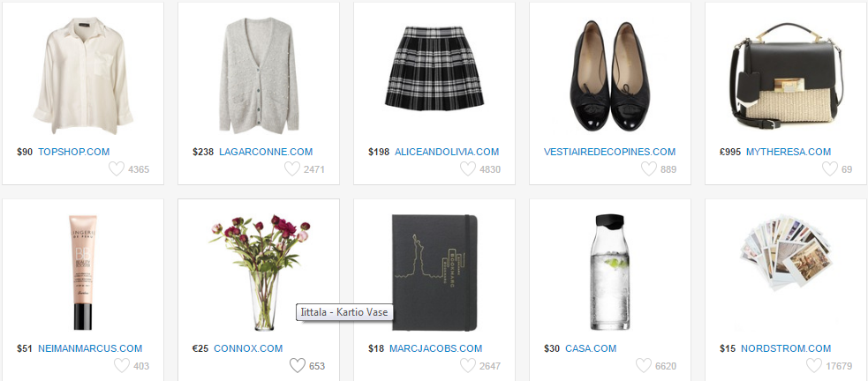Like the MyTheresa handbag with heart icon
Viewport: 868px width, 381px height.
click(x=830, y=168)
